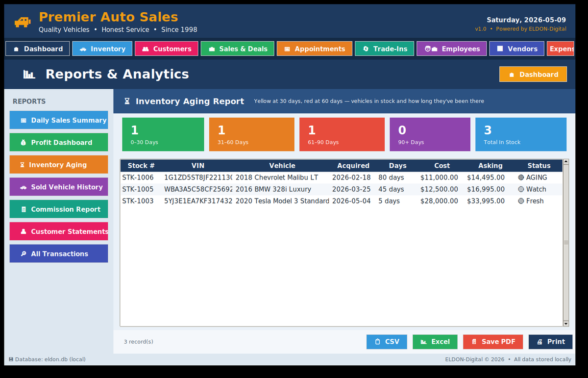Sort by Days column header
This screenshot has width=588, height=378.
pyautogui.click(x=398, y=166)
